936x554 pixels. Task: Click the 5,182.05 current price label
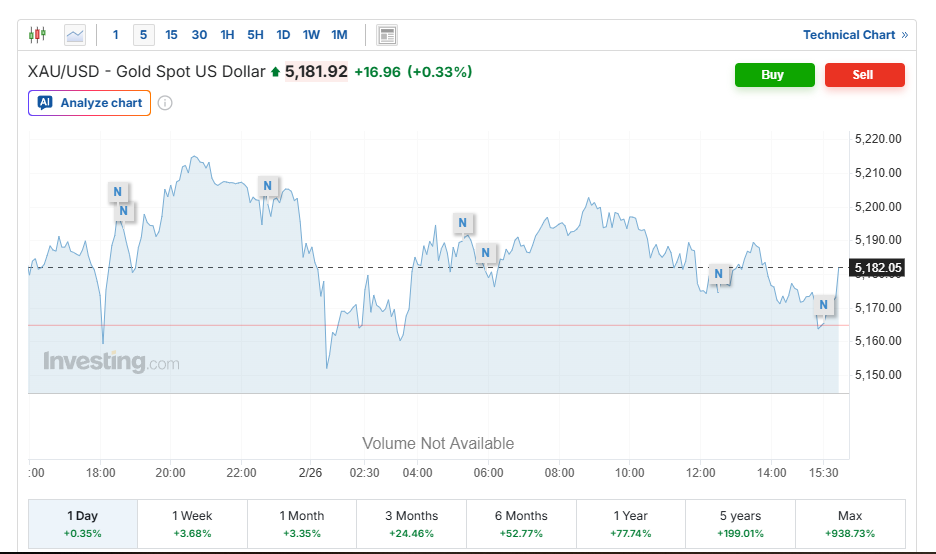point(879,268)
